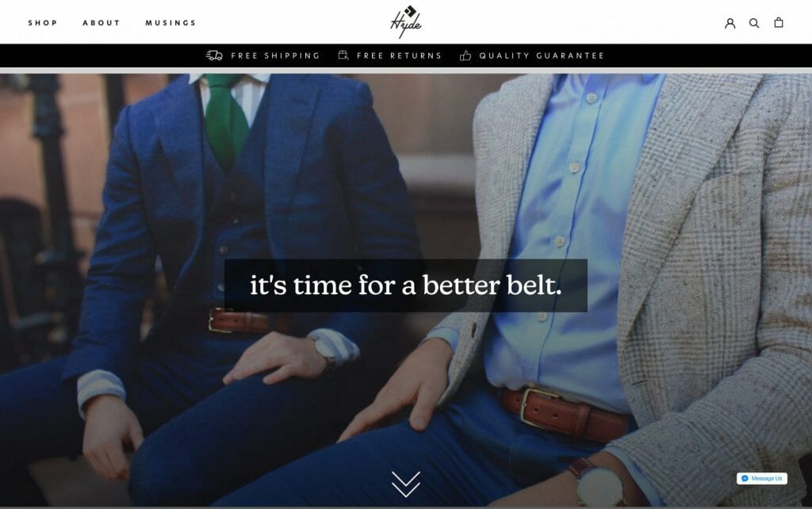Click the thumbs-up quality icon
The image size is (812, 509).
[x=465, y=55]
